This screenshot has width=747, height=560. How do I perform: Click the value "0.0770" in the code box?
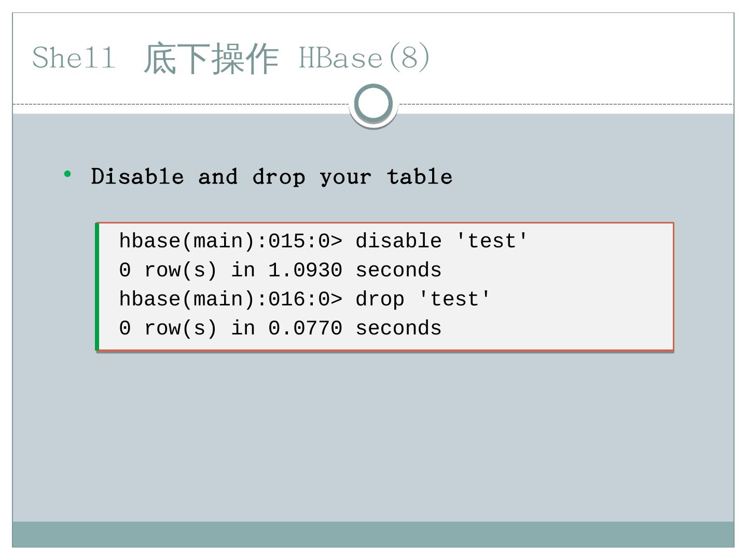tap(305, 328)
